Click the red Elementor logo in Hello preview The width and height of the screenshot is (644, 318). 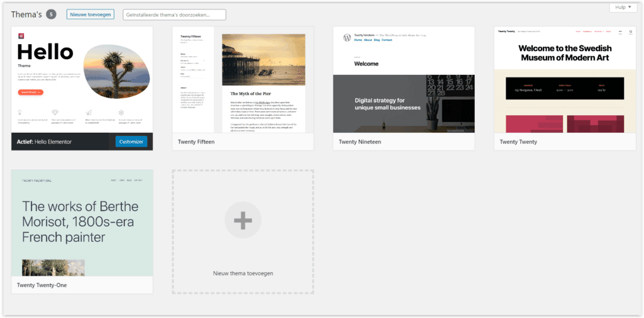21,35
